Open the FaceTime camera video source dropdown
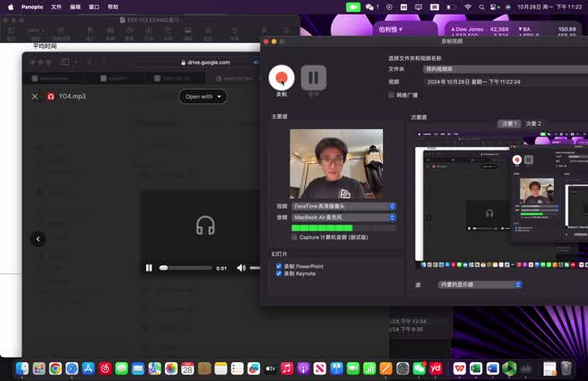The height and width of the screenshot is (381, 588). click(x=344, y=206)
